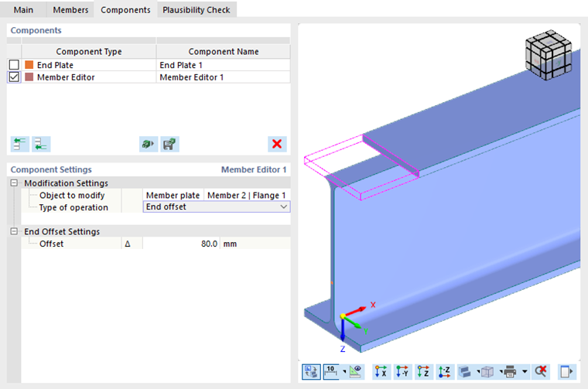Insert component at end of list
The height and width of the screenshot is (389, 588).
pyautogui.click(x=41, y=145)
